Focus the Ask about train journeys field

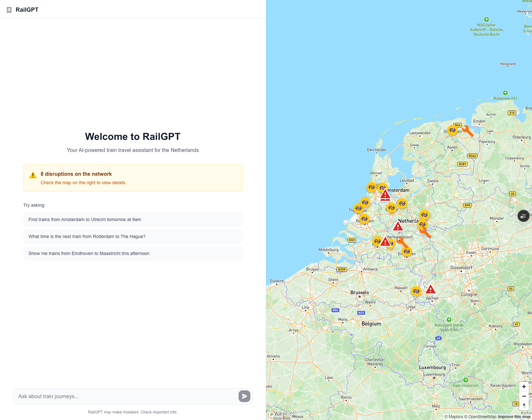pyautogui.click(x=126, y=396)
